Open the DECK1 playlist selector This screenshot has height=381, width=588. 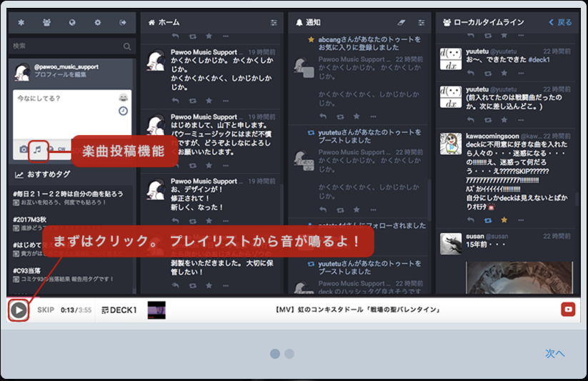point(119,310)
